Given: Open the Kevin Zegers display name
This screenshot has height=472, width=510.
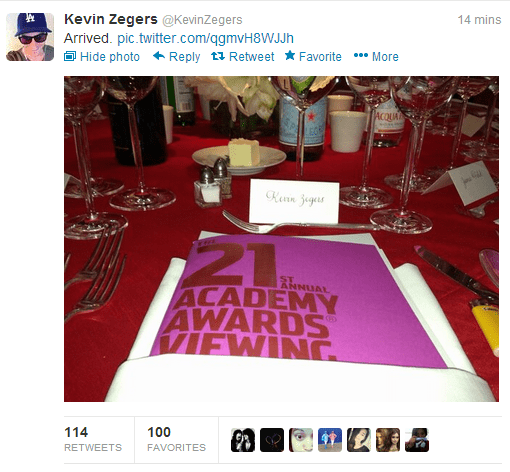Looking at the screenshot, I should pos(111,19).
